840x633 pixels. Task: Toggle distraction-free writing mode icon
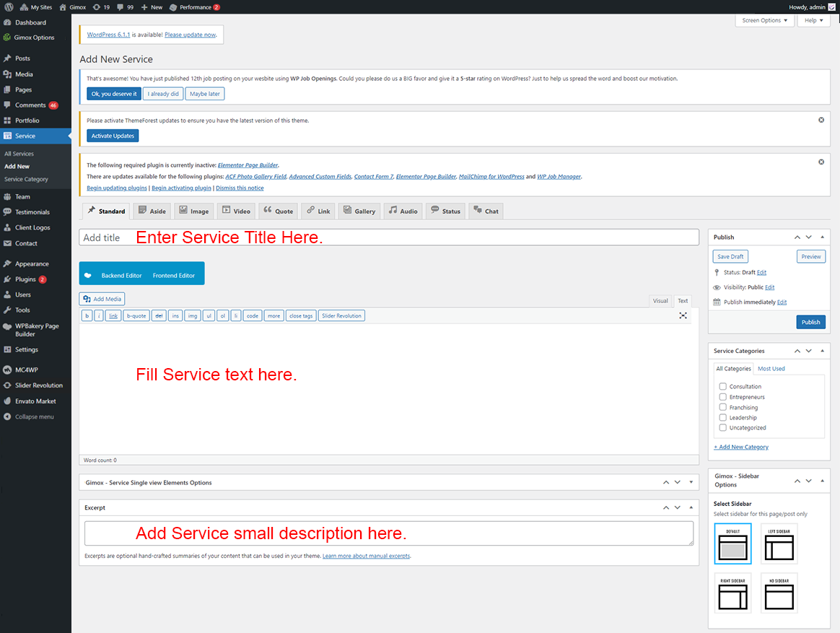683,315
